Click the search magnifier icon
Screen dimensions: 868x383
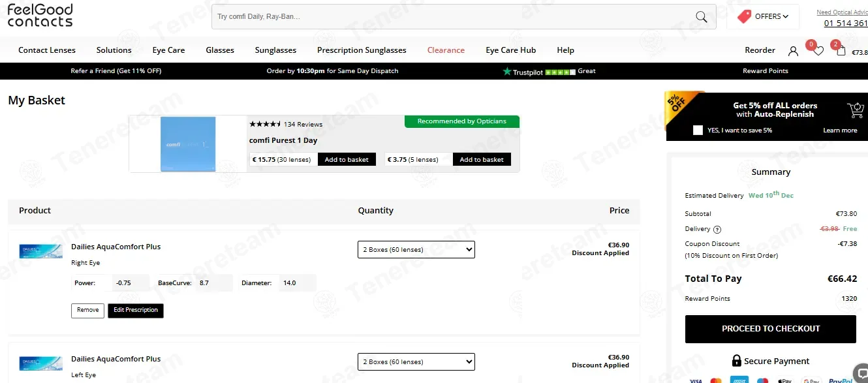point(702,17)
